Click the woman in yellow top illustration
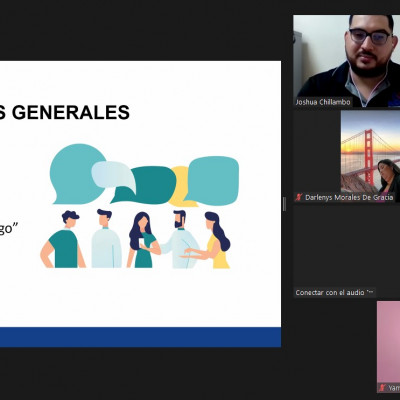The width and height of the screenshot is (400, 400). (212, 240)
